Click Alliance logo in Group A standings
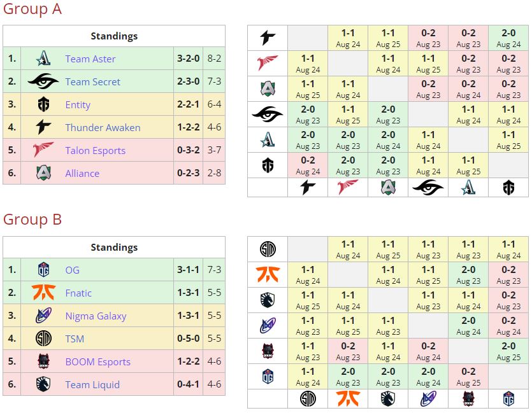The image size is (532, 413). pyautogui.click(x=43, y=173)
